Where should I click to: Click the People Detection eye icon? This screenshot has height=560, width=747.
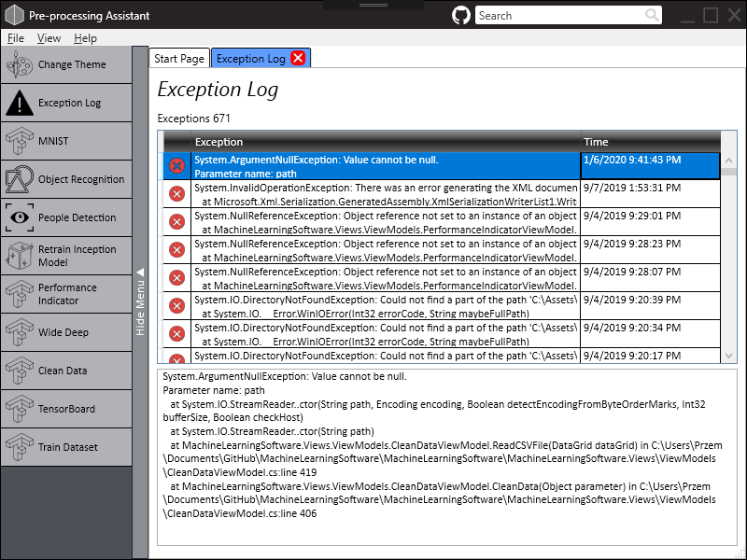click(x=20, y=217)
